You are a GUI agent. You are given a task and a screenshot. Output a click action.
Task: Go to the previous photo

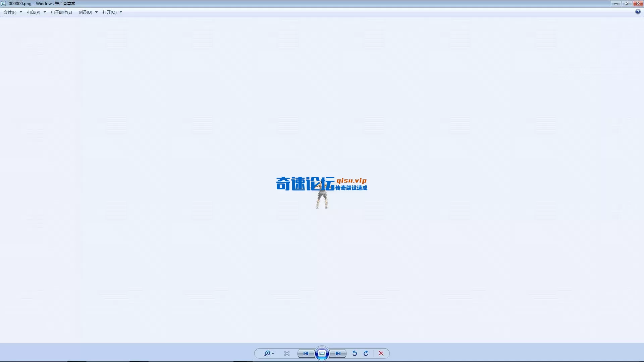click(x=306, y=353)
